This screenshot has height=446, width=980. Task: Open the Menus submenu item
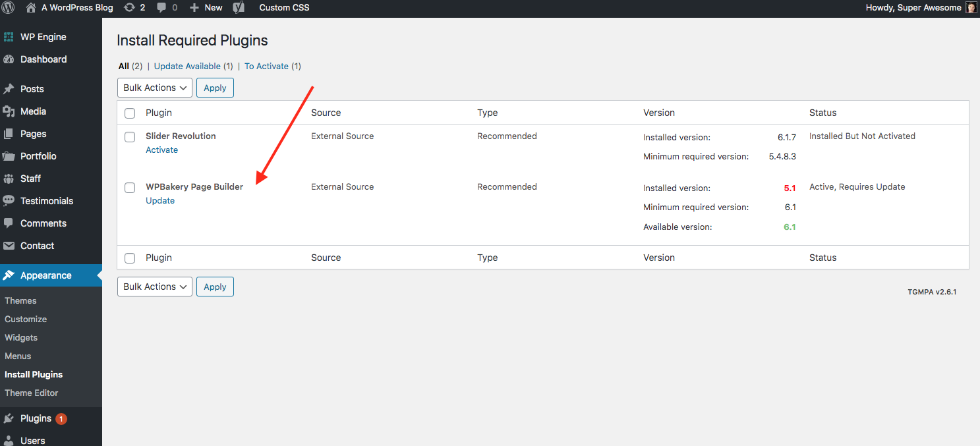(x=18, y=356)
